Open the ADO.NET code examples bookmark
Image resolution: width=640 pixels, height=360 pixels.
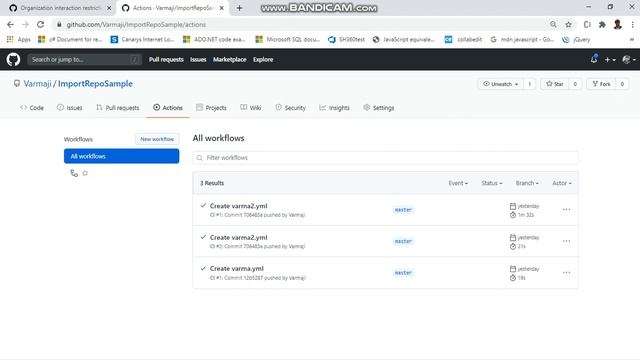tap(214, 40)
